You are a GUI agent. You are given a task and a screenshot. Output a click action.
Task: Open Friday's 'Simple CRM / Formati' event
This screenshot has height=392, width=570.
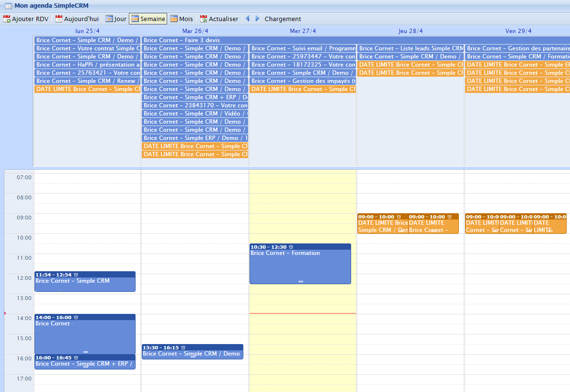tap(518, 57)
